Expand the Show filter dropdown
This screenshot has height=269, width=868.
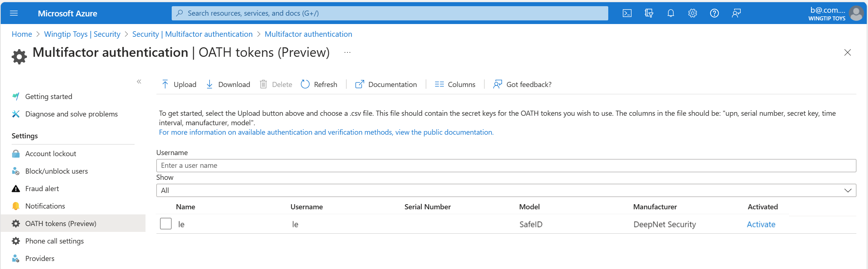click(847, 190)
